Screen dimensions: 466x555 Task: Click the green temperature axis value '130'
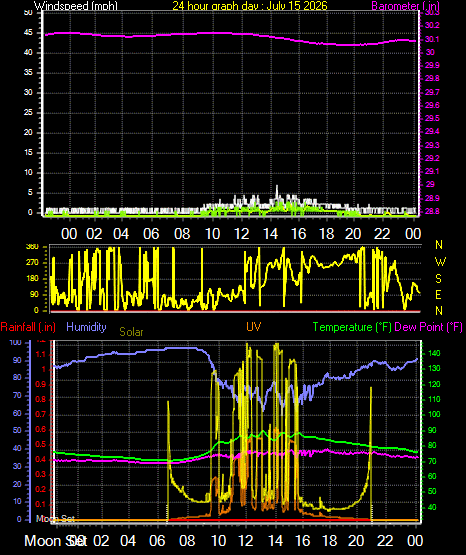coord(434,368)
